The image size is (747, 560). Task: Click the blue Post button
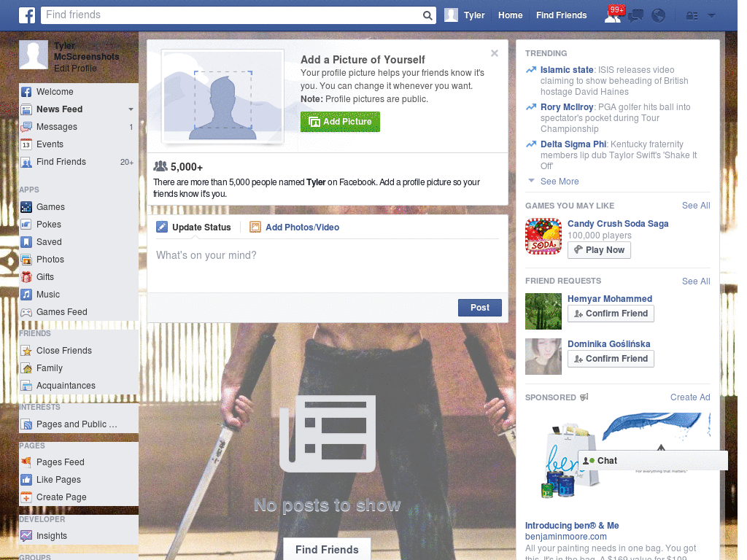coord(480,308)
